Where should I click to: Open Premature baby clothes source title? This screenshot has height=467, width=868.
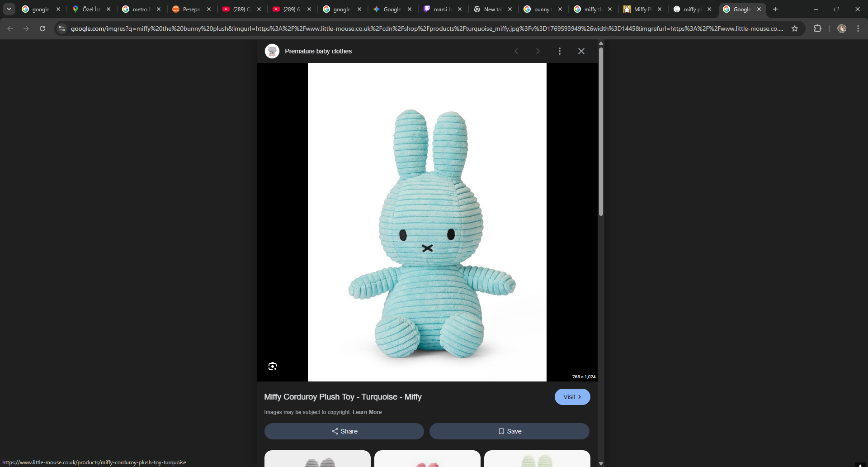(318, 51)
